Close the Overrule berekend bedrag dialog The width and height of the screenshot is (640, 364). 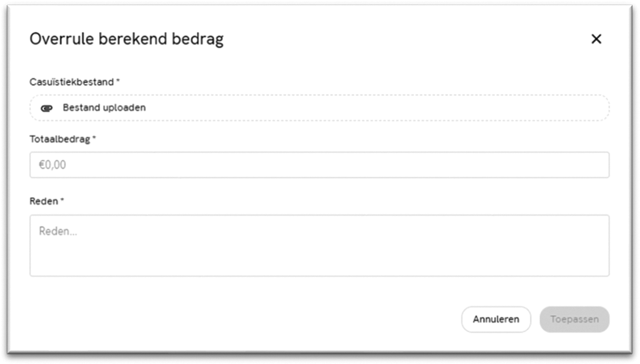(x=596, y=39)
